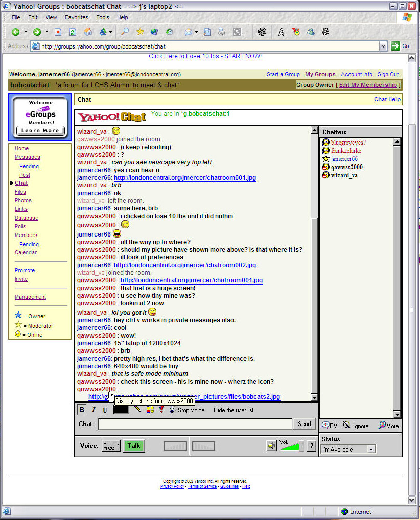Click the Media globe toolbar icon
This screenshot has width=420, height=520.
(x=155, y=32)
